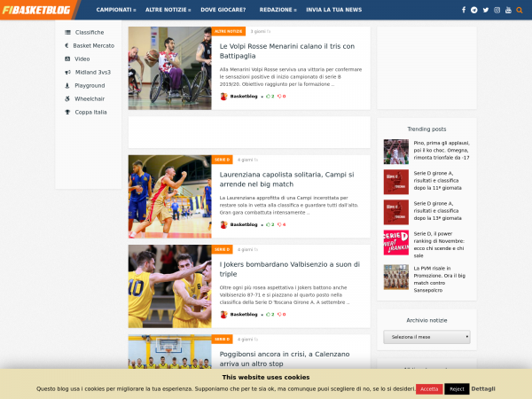Open the Instagram profile icon
This screenshot has height=399, width=532.
pos(497,10)
